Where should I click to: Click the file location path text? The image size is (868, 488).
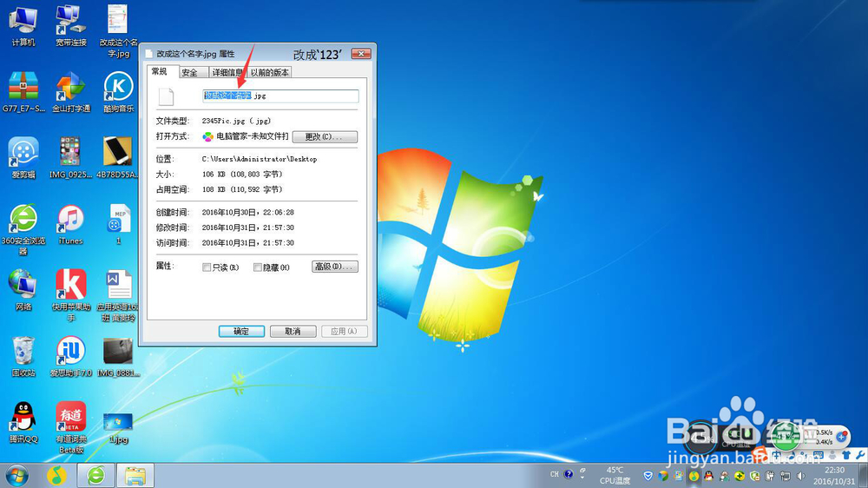tap(260, 159)
